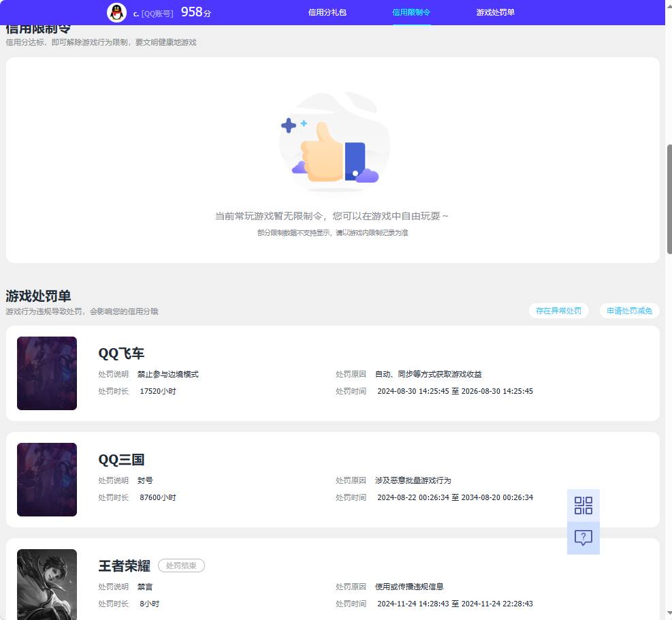Click the 958分 credit score
The height and width of the screenshot is (620, 672).
(196, 12)
